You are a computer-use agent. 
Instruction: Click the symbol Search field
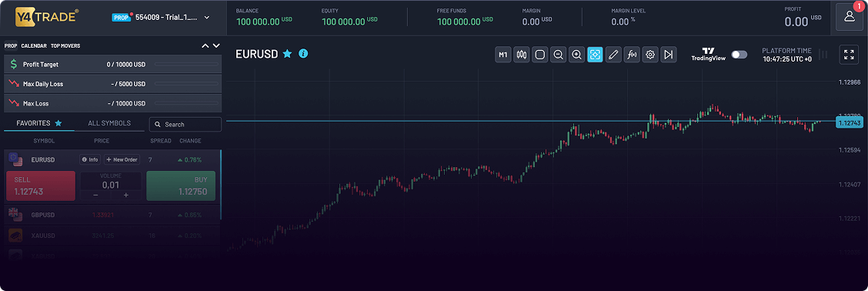pyautogui.click(x=185, y=124)
